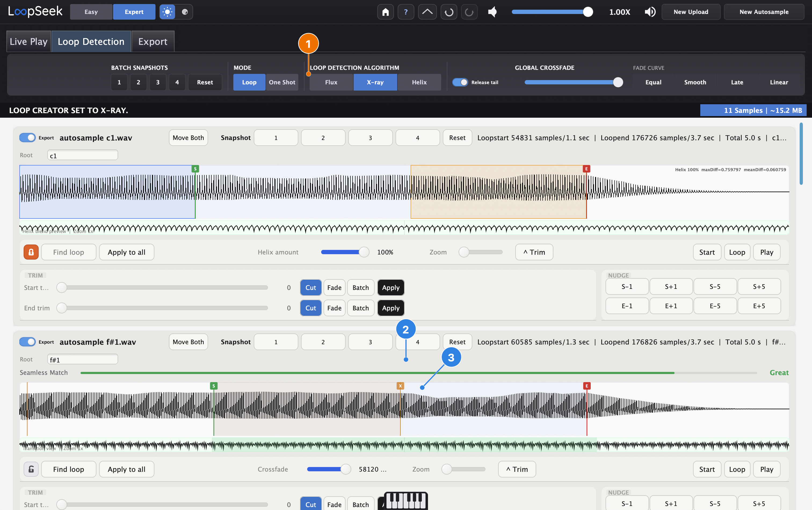Open the help question mark button
The width and height of the screenshot is (812, 510).
tap(406, 12)
